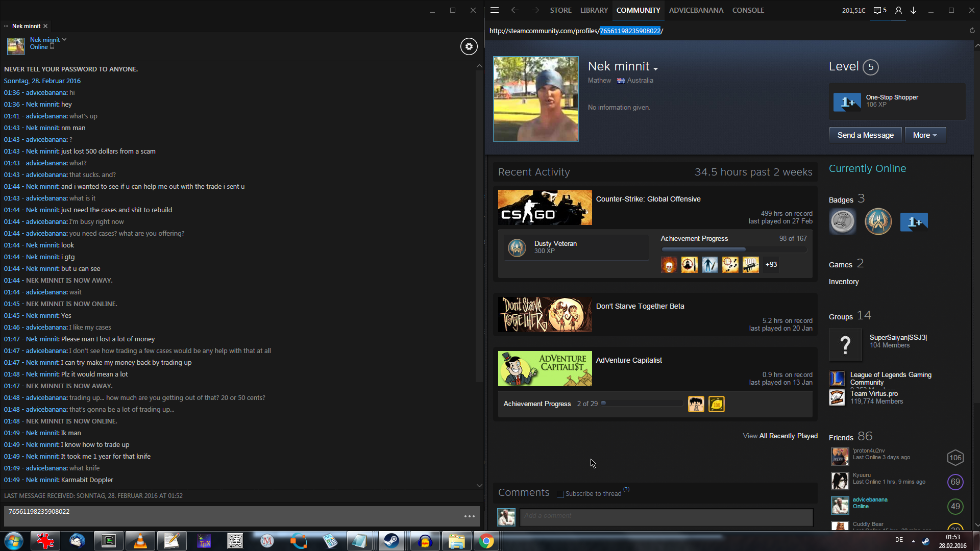Reload the page with refresh icon
This screenshot has width=980, height=551.
click(972, 31)
